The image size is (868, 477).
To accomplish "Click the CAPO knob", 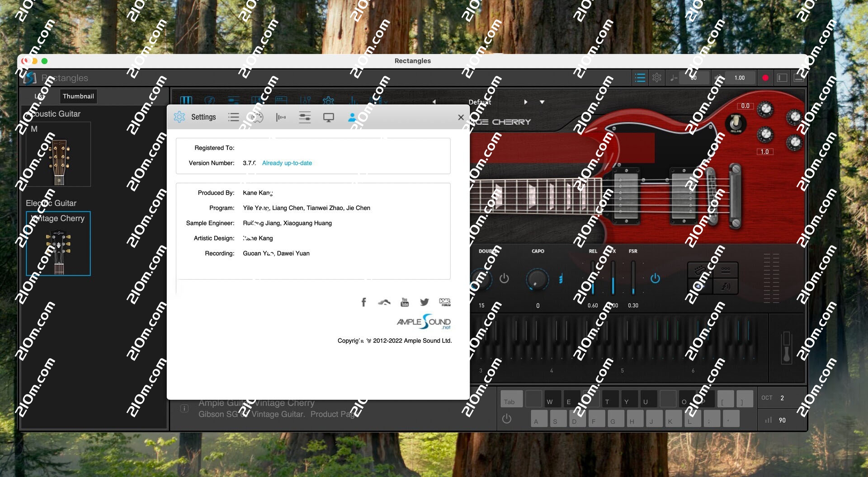I will coord(537,279).
